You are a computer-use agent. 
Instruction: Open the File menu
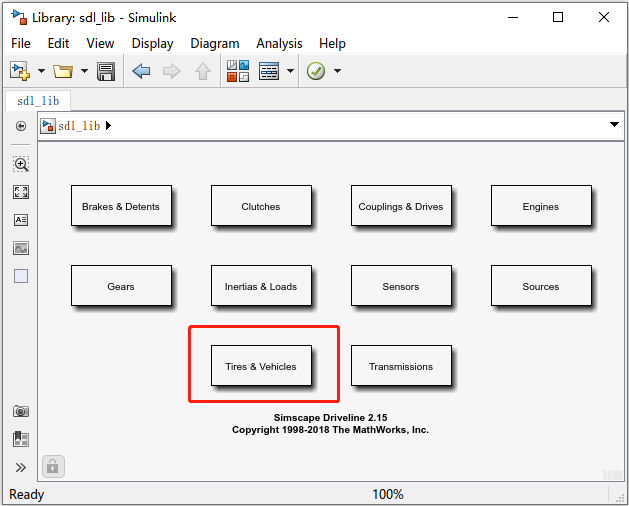click(x=20, y=43)
